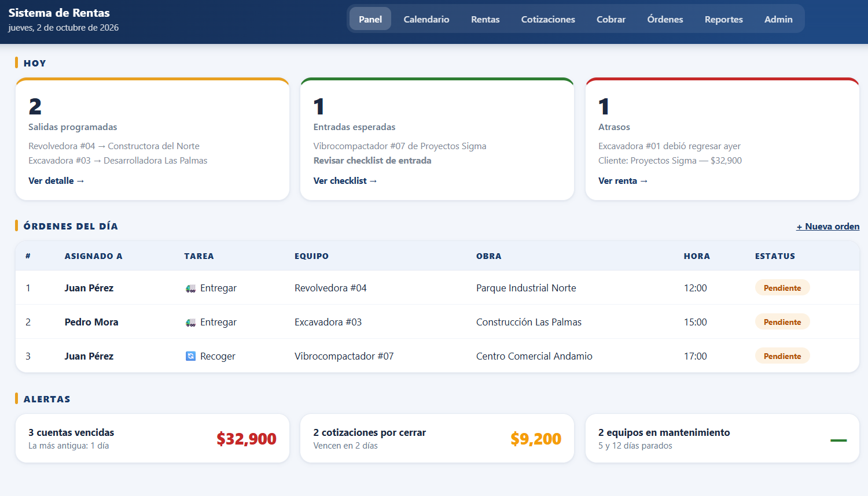Click the truck icon in Revolvedora #04 row
This screenshot has width=868, height=496.
pos(190,288)
